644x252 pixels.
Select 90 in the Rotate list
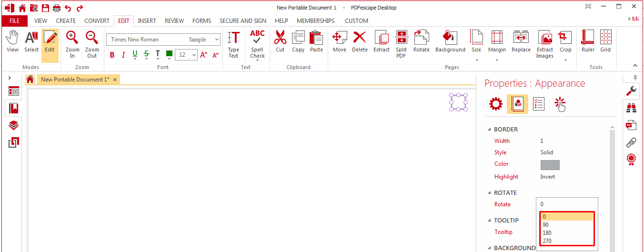tap(567, 225)
